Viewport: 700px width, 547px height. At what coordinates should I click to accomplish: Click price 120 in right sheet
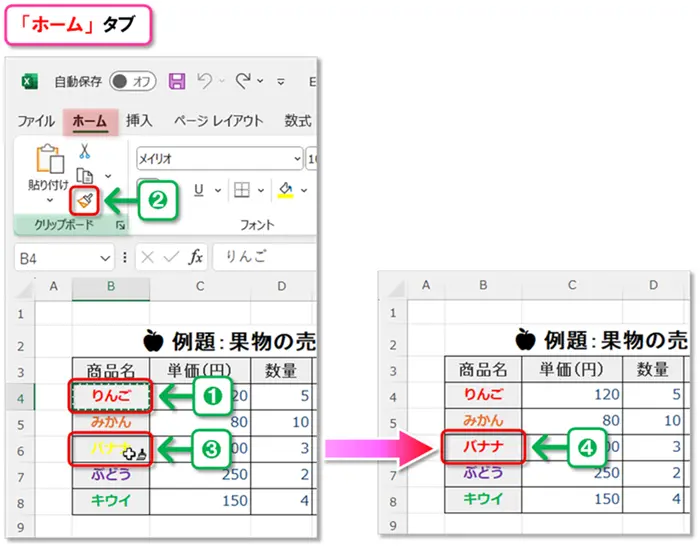(572, 395)
